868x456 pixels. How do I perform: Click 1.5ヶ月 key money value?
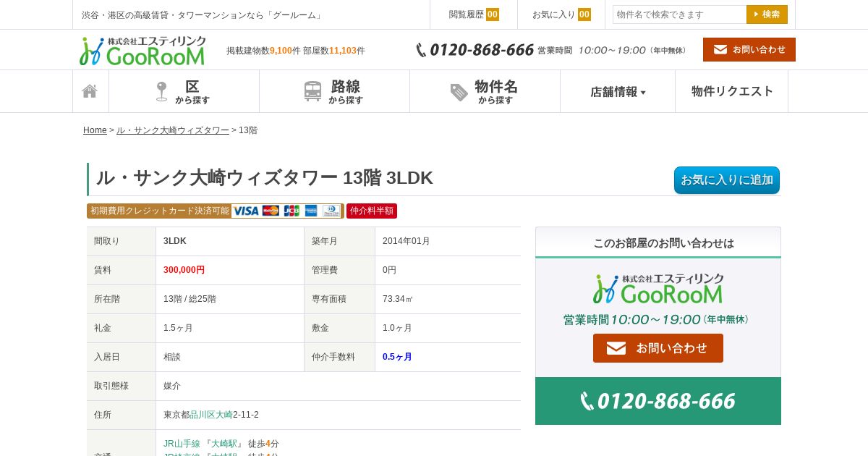178,328
